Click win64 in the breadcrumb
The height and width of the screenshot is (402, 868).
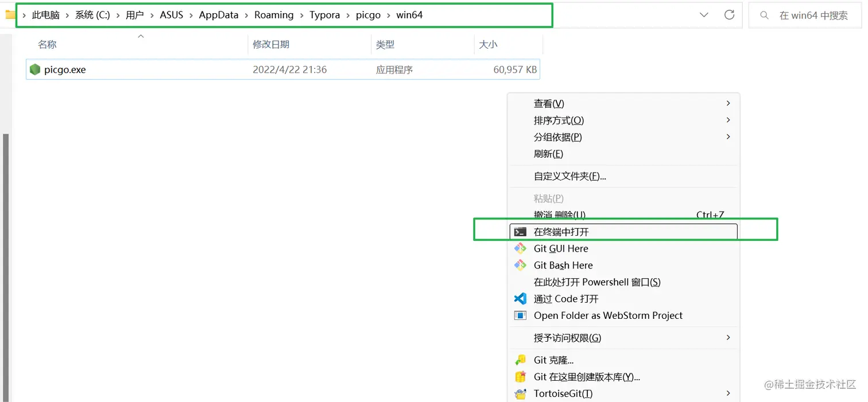click(x=409, y=15)
